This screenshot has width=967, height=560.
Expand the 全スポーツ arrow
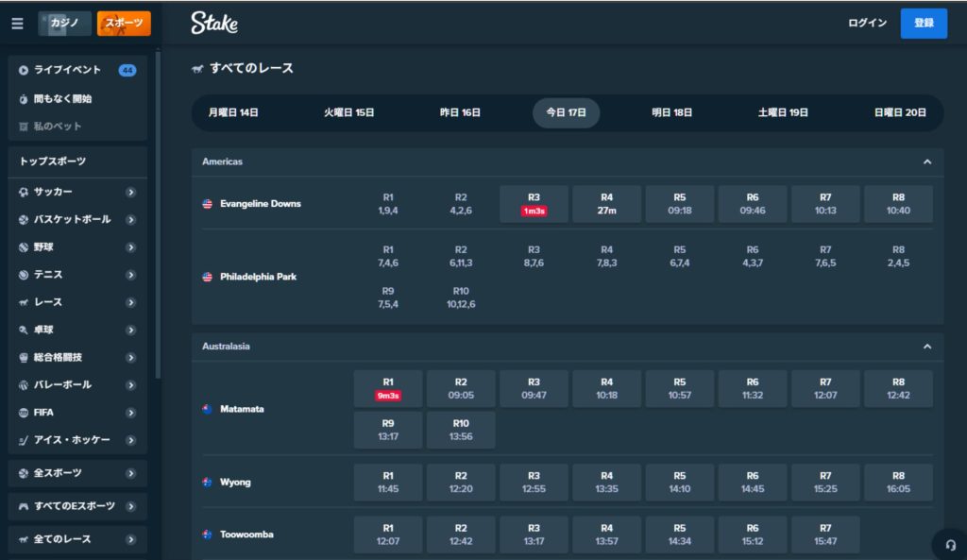130,474
